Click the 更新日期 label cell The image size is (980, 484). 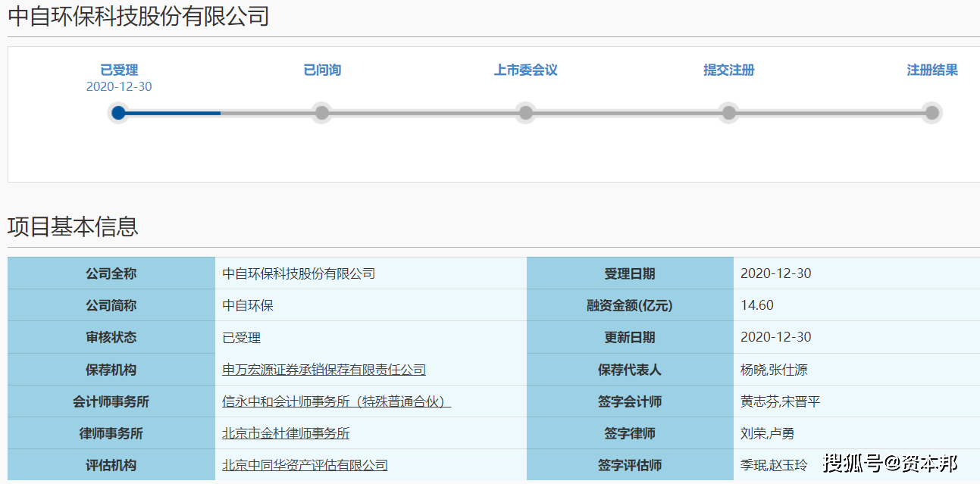click(630, 337)
